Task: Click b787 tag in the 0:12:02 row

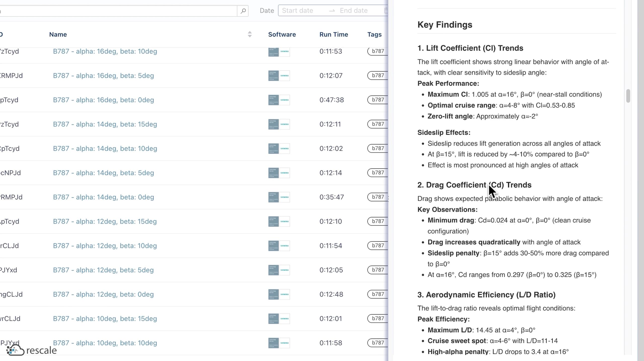Action: point(378,148)
